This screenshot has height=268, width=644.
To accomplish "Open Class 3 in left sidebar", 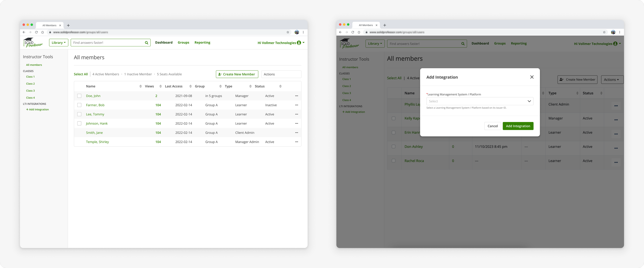I will tap(30, 91).
